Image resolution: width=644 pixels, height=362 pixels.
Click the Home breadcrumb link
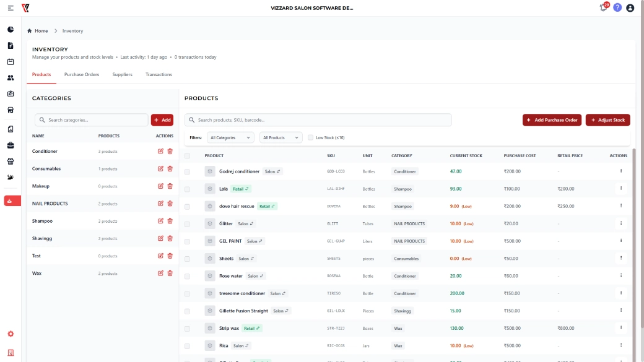click(x=38, y=31)
